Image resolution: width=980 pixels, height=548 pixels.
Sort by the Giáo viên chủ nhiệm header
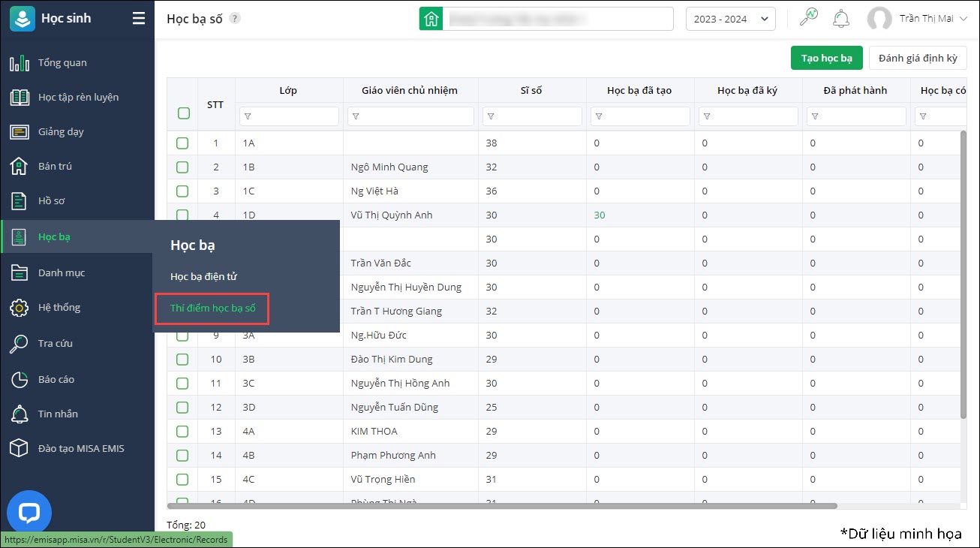coord(410,91)
